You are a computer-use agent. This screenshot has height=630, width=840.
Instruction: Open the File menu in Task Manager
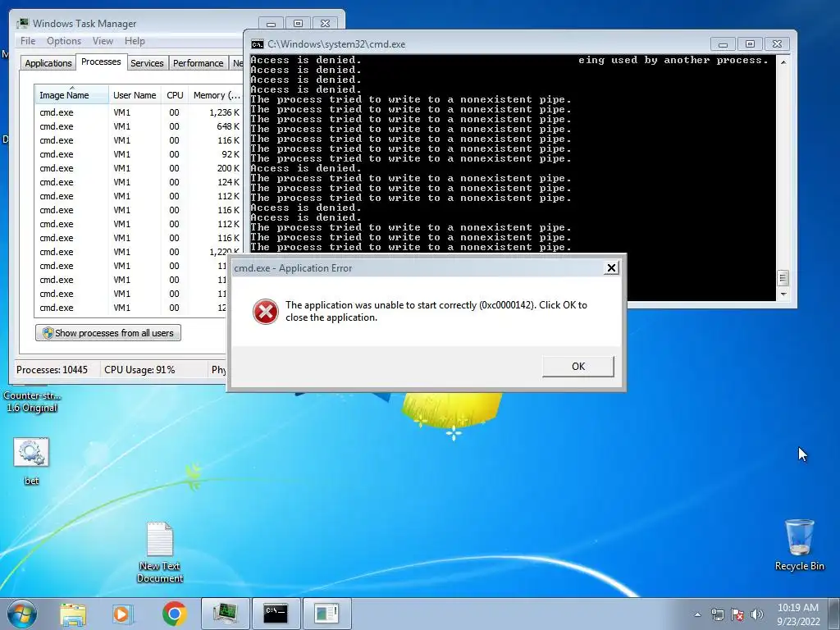pos(28,41)
